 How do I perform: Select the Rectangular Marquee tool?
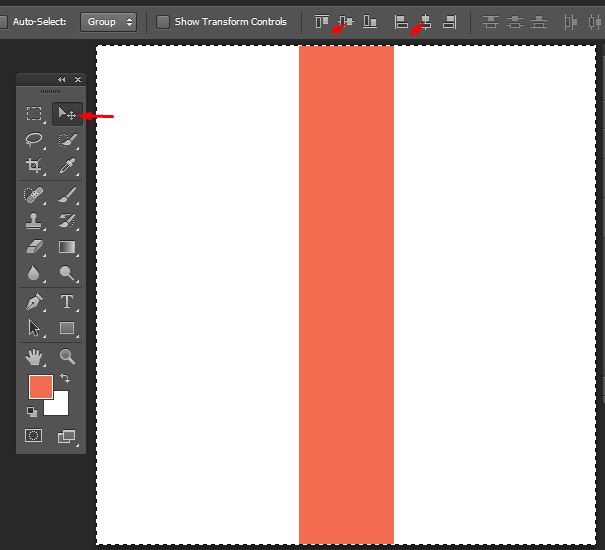(34, 113)
